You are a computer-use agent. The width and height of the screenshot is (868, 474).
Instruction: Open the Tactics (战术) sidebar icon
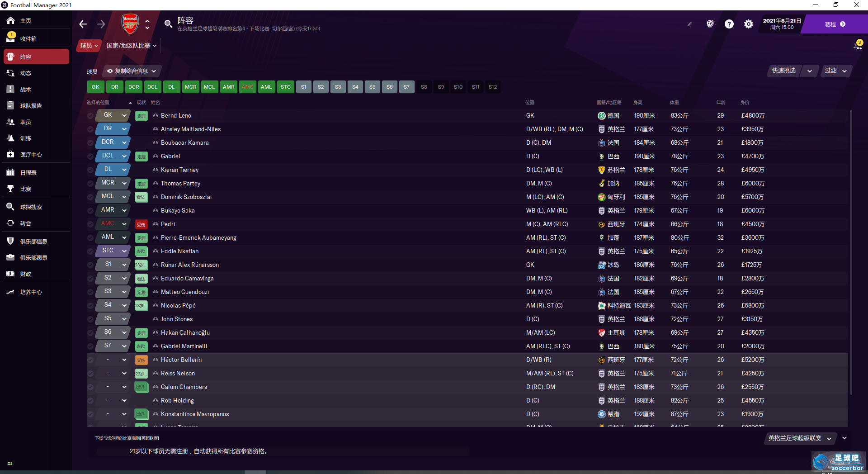pyautogui.click(x=10, y=89)
